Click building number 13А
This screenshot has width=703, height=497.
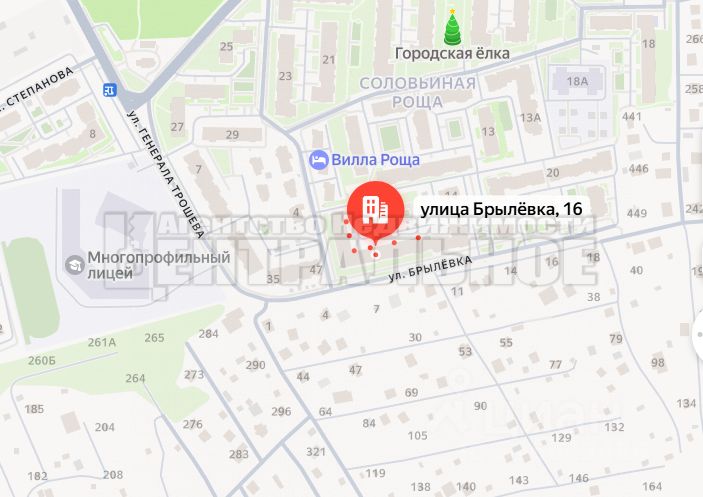point(530,117)
